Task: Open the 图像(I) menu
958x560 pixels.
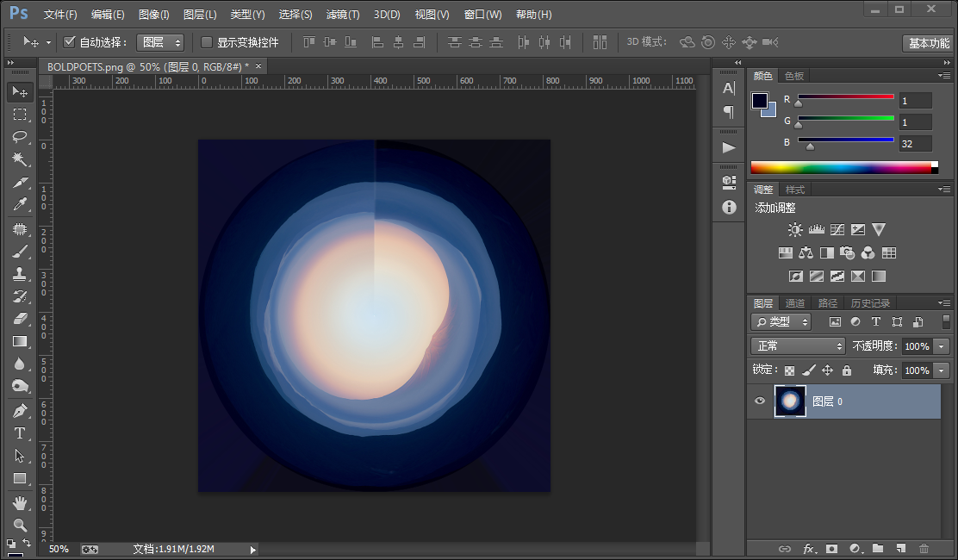Action: click(x=154, y=14)
